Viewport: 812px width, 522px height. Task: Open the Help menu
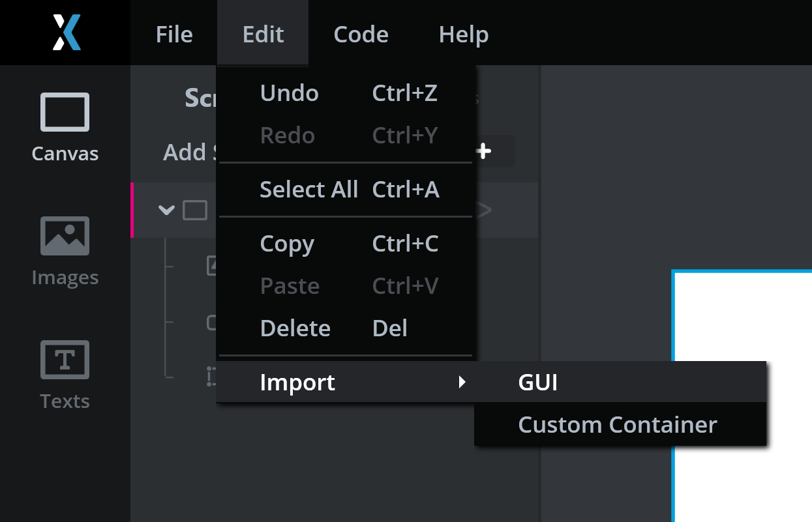463,34
